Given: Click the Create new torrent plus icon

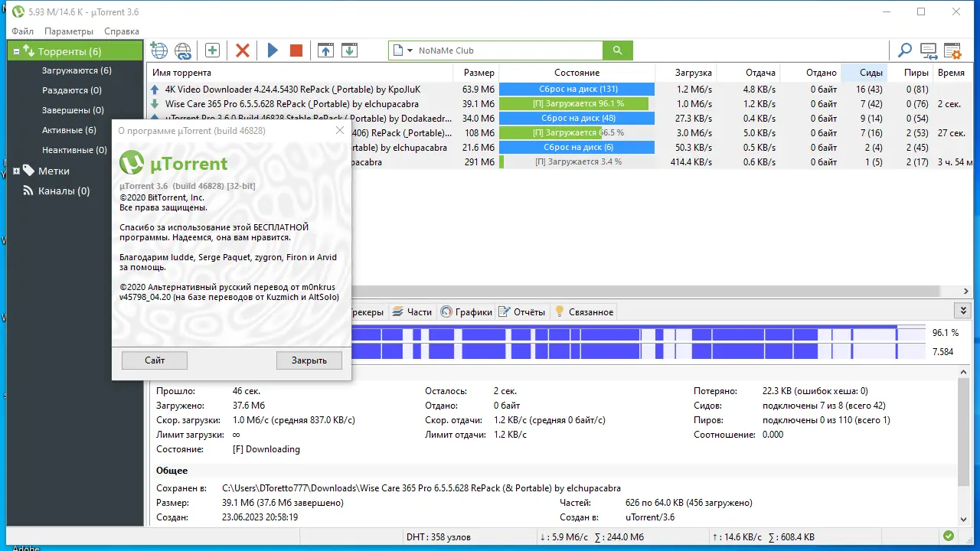Looking at the screenshot, I should tap(212, 51).
